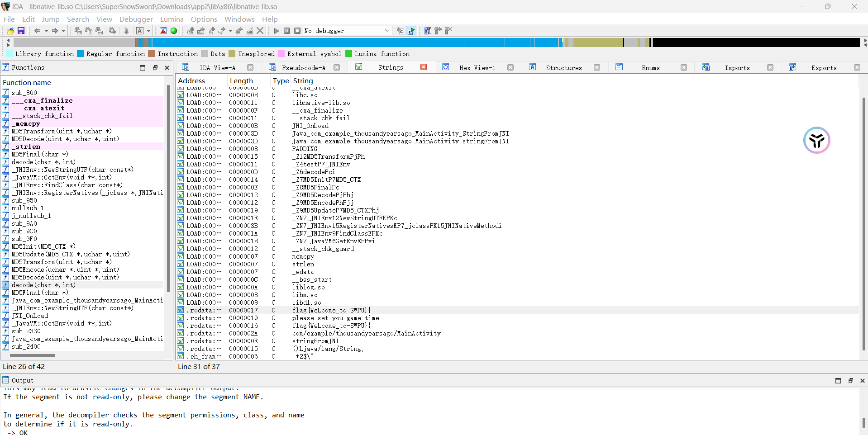The image size is (868, 435).
Task: Select the 'PADDING' string row
Action: pos(517,149)
